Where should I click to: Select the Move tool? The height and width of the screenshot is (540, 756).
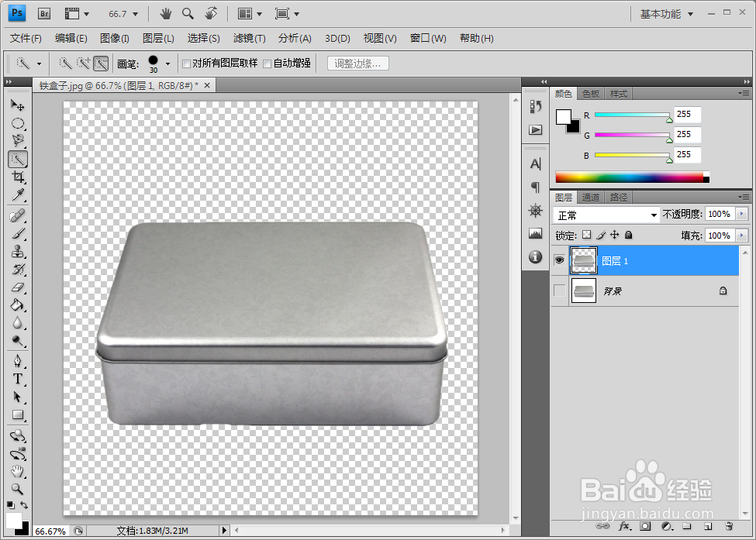pos(17,105)
